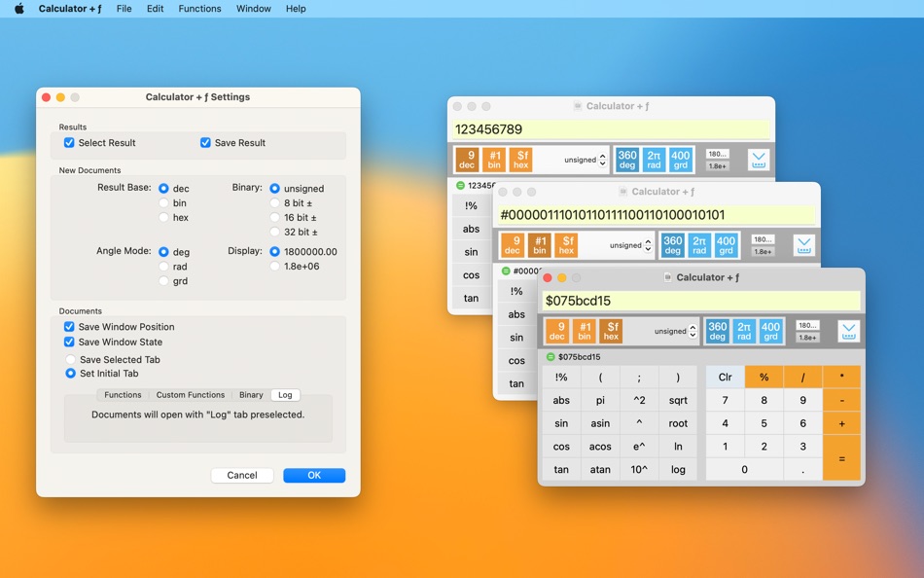
Task: Choose 360 deg angle mode in front calculator
Action: (717, 331)
